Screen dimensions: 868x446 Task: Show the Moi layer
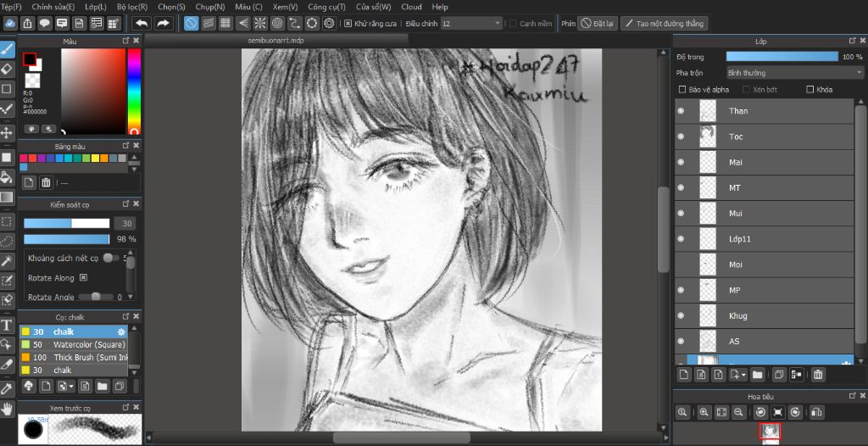coord(681,265)
